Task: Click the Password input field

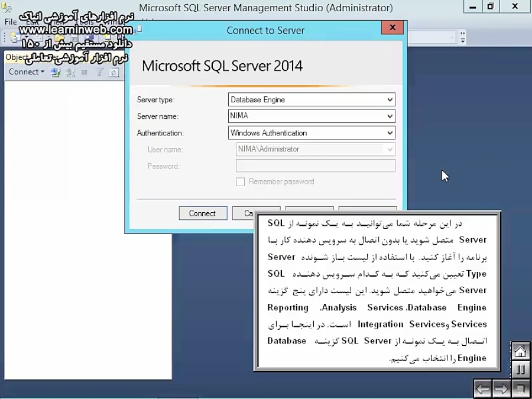Action: [316, 166]
